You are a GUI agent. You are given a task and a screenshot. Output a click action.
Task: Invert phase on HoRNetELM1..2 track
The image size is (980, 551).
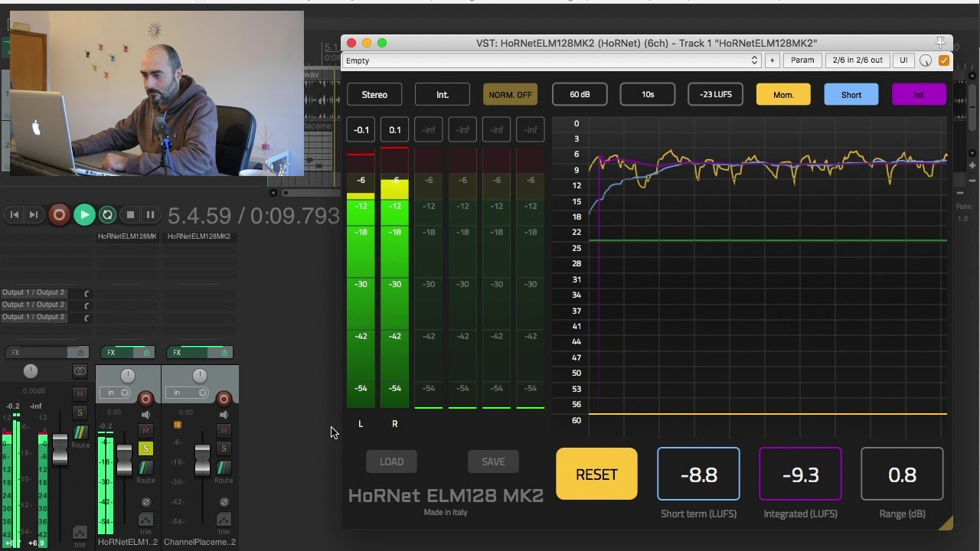click(145, 502)
